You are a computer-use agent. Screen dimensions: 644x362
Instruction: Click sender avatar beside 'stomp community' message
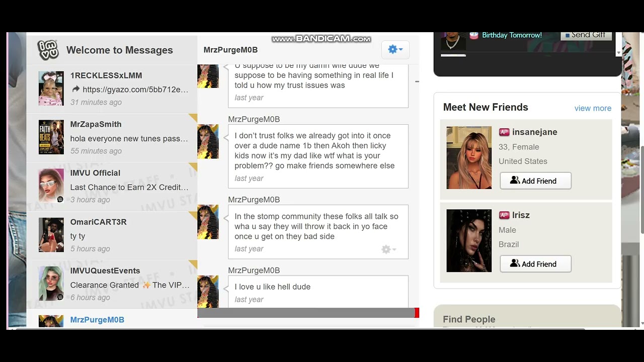208,222
